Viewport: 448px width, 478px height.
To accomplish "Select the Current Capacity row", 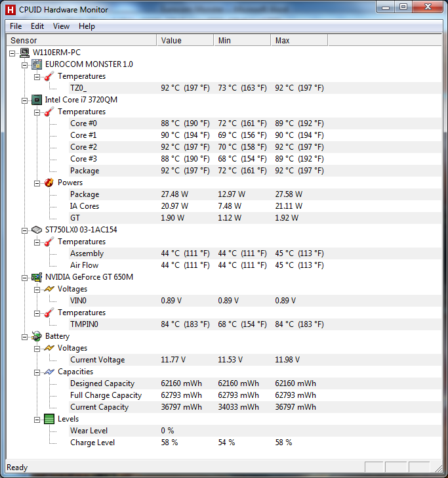I will (255, 407).
